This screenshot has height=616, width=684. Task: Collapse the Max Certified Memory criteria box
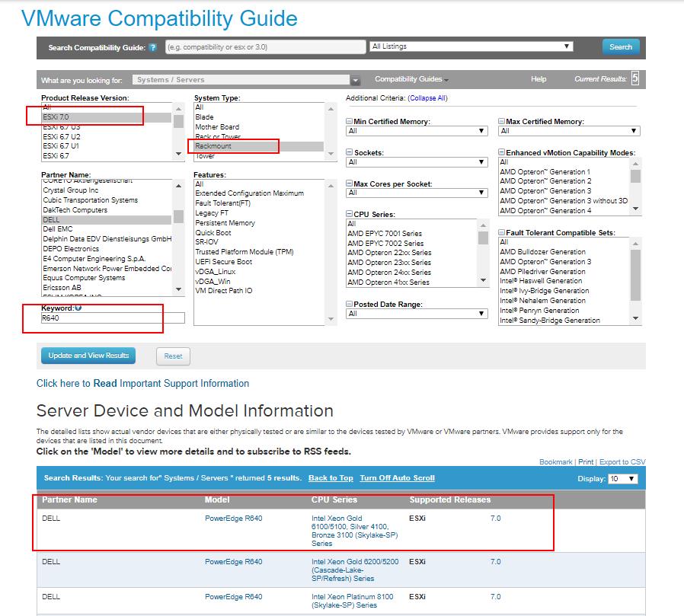tap(501, 121)
